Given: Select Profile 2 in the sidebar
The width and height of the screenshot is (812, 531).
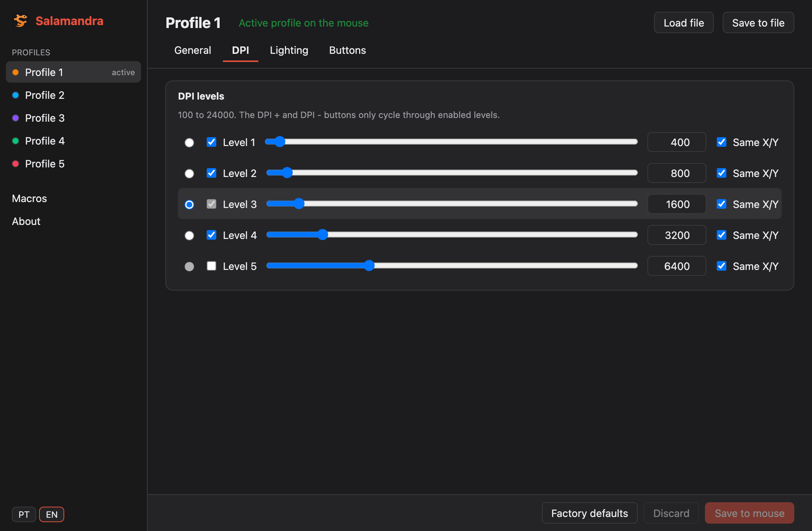Looking at the screenshot, I should click(x=73, y=95).
